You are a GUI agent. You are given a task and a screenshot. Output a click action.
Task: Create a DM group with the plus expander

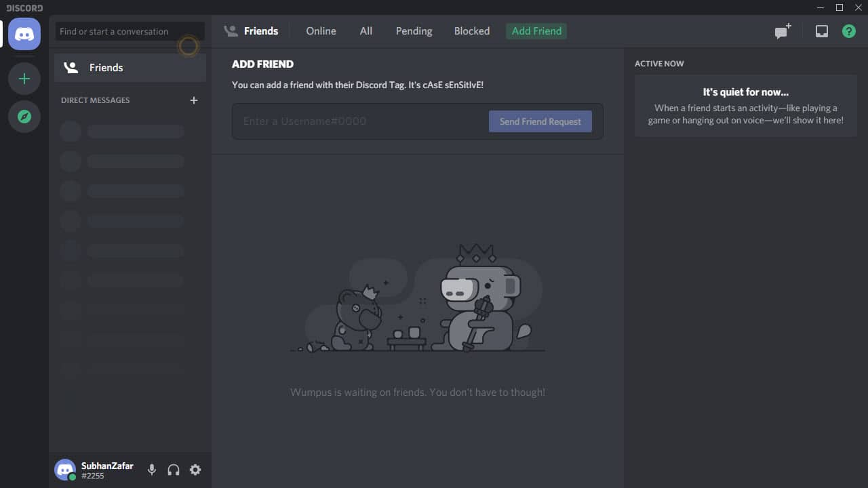(x=193, y=100)
